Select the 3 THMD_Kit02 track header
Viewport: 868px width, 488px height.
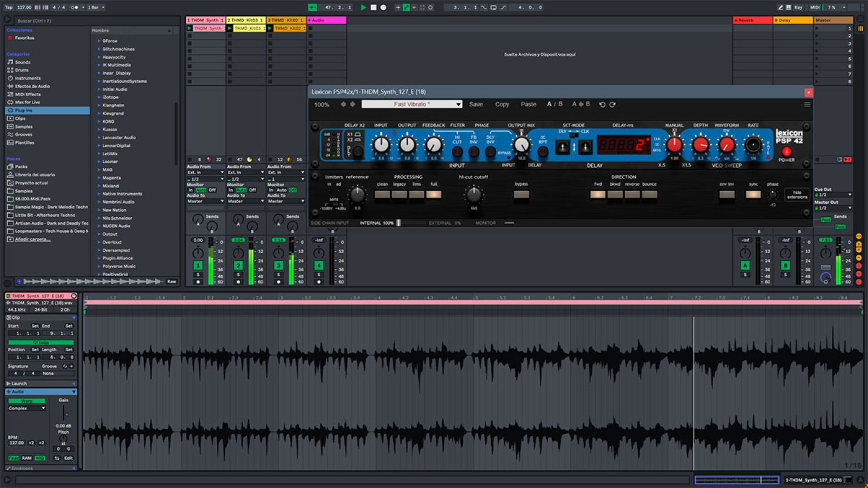click(x=286, y=20)
